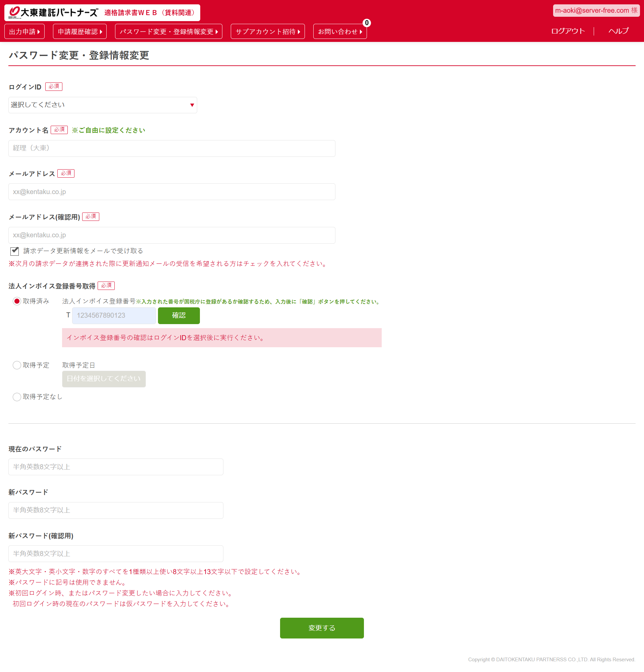
Task: Open the 出力申請 menu
Action: (x=24, y=32)
